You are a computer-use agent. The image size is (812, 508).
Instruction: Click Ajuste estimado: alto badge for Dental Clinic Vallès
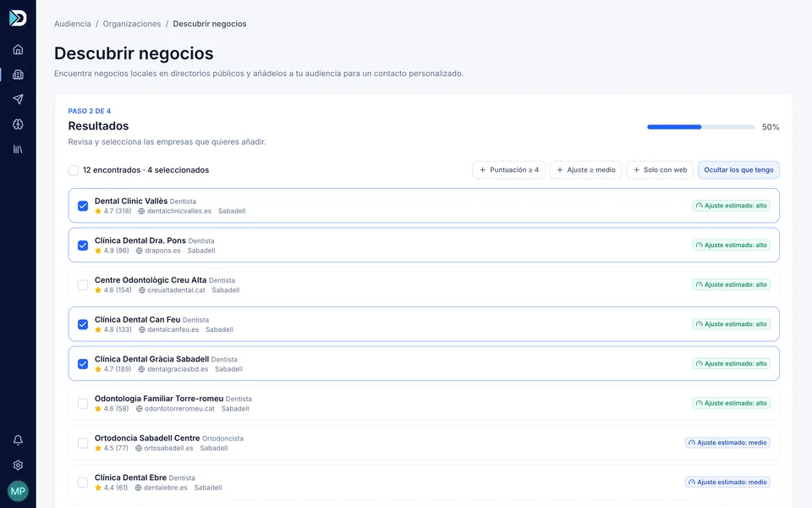731,206
